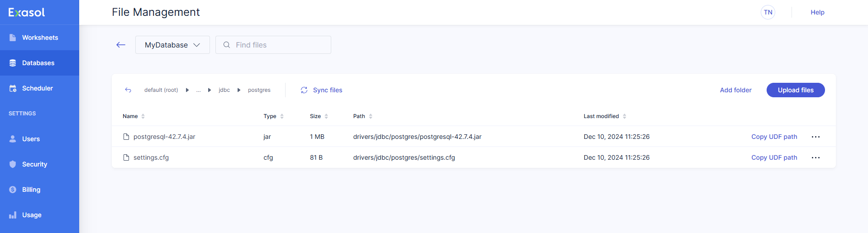This screenshot has width=868, height=233.
Task: Expand the MyDatabase dropdown
Action: point(172,45)
